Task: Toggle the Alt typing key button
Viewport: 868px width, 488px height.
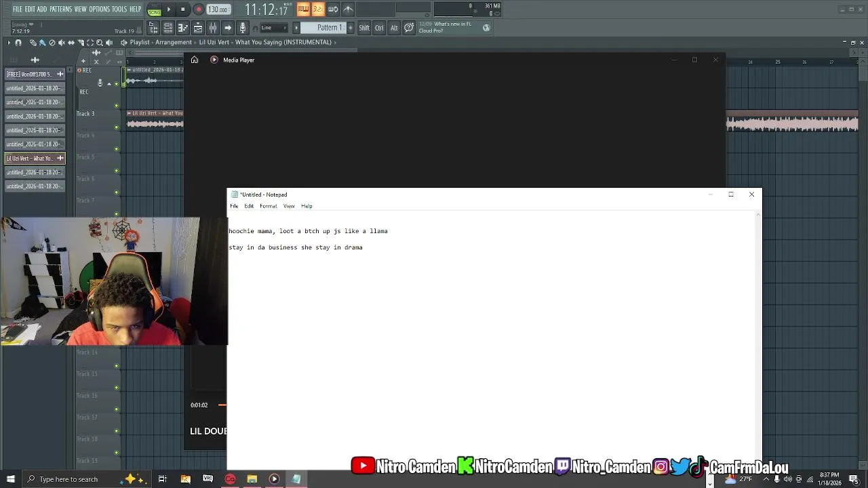Action: (x=394, y=28)
